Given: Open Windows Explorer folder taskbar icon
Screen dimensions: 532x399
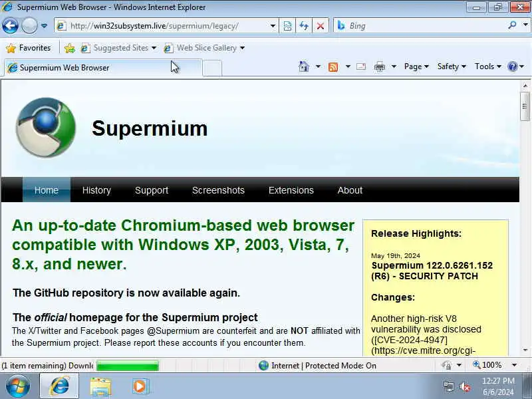Looking at the screenshot, I should point(100,387).
